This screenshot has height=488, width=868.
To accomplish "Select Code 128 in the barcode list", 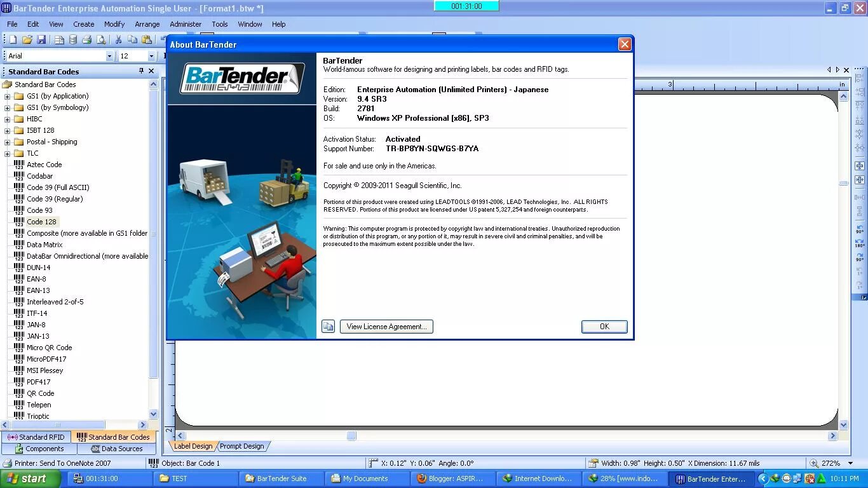I will (41, 222).
